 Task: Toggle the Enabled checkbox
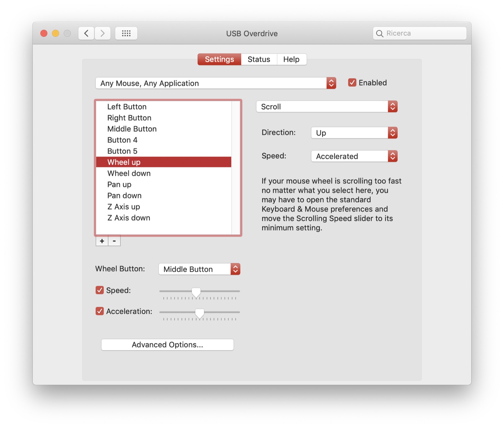click(x=352, y=83)
